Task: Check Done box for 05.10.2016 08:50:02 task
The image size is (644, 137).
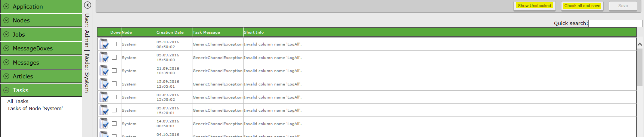Action: point(114,44)
